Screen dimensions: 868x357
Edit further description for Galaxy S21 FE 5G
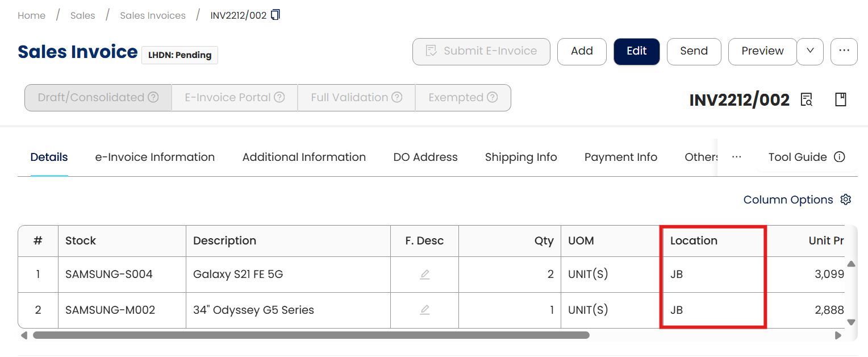coord(424,275)
